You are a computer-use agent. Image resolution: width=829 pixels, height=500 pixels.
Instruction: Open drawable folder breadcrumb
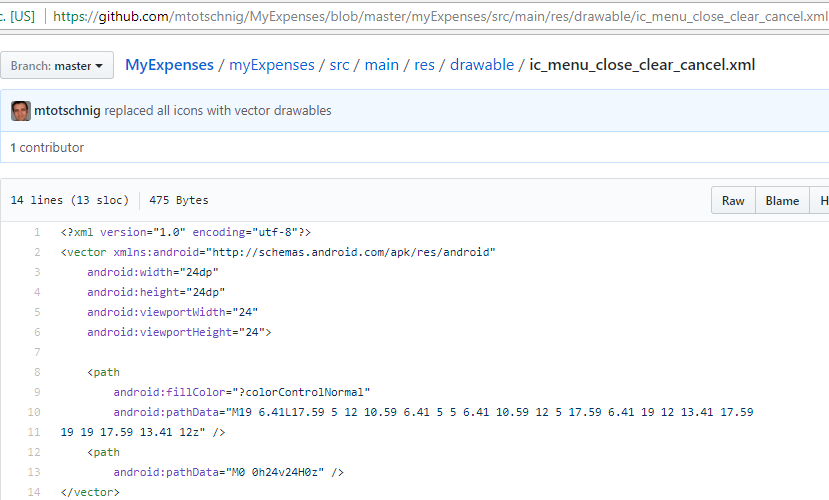[482, 65]
